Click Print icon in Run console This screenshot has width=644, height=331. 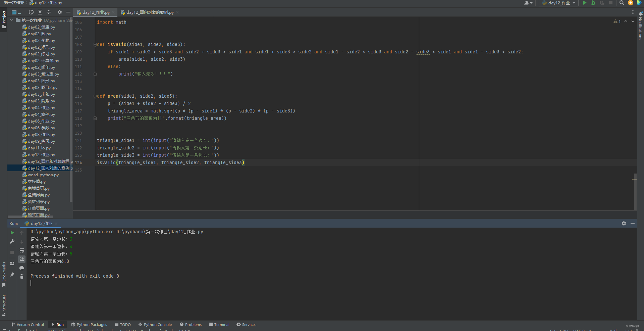(x=22, y=268)
